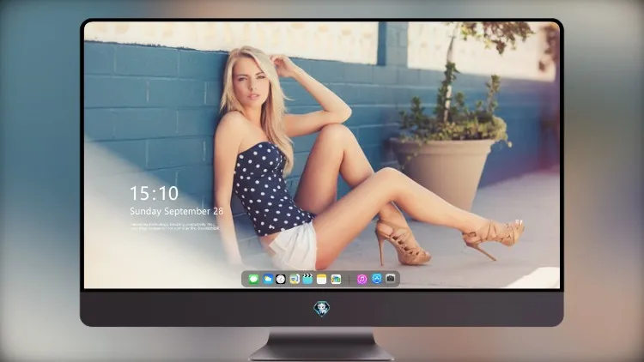The height and width of the screenshot is (362, 644).
Task: Open the green Messages app in dock
Action: pos(253,279)
